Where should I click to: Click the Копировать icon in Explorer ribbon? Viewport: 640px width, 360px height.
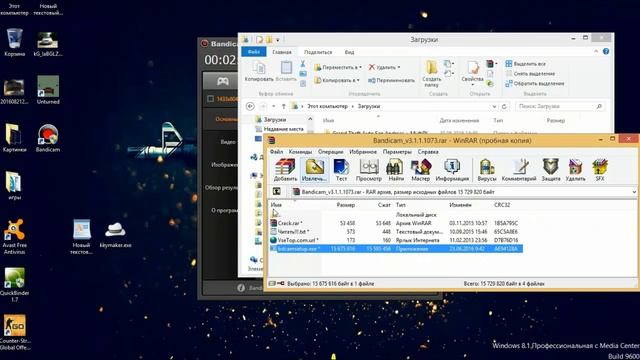pyautogui.click(x=259, y=71)
